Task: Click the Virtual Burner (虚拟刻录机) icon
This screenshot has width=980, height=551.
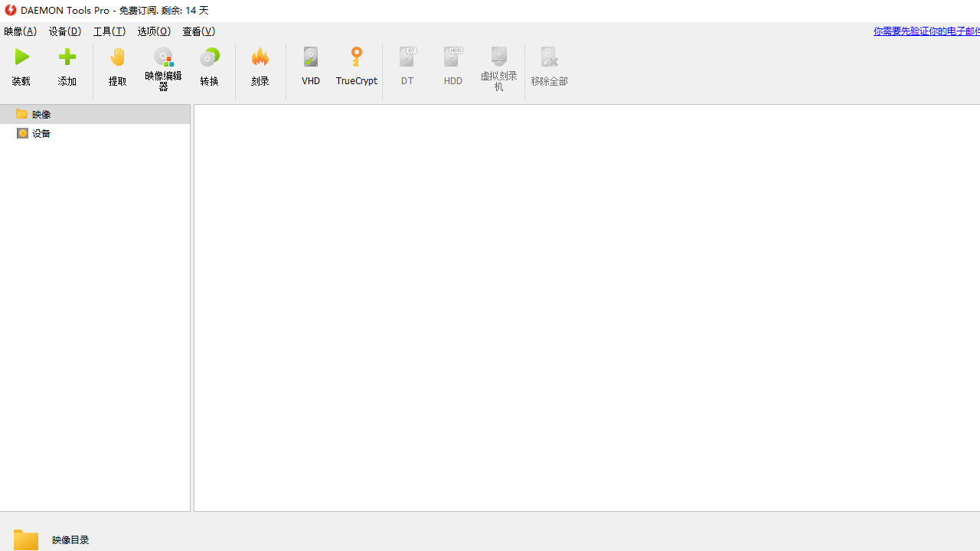Action: click(x=499, y=58)
